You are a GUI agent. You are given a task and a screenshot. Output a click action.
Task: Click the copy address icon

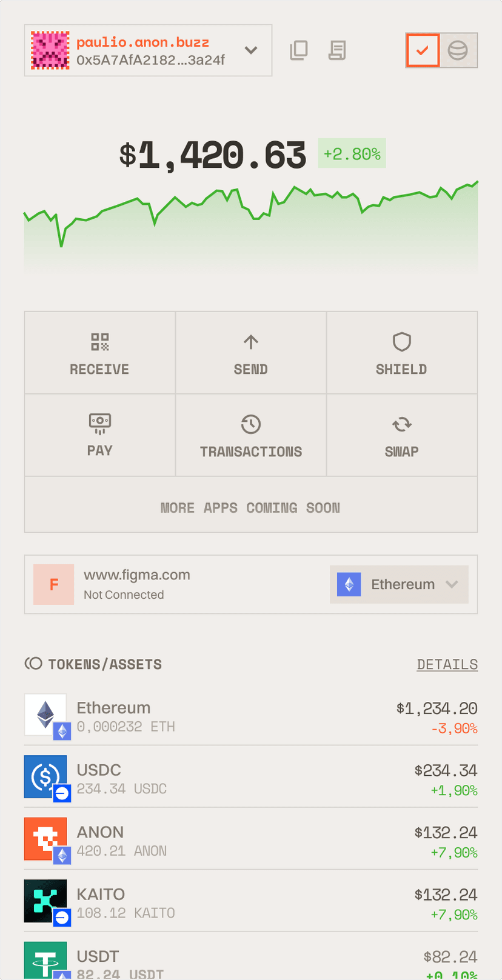[x=299, y=50]
